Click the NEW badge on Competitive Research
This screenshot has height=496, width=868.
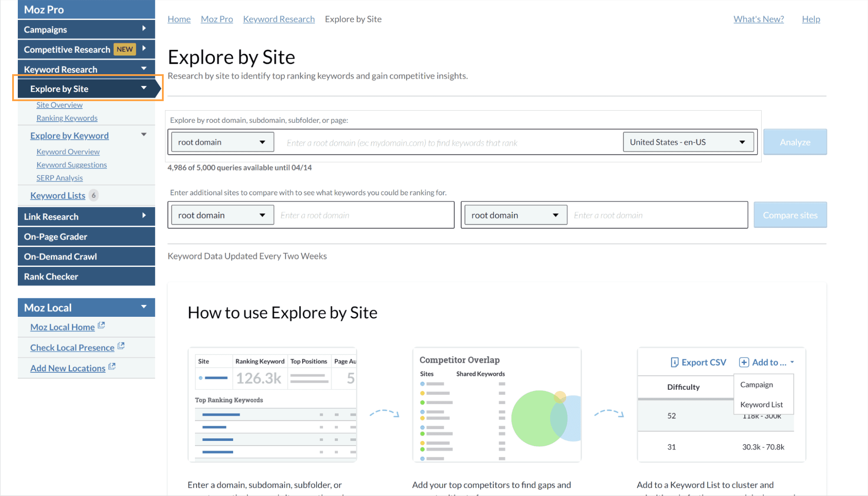click(x=125, y=49)
